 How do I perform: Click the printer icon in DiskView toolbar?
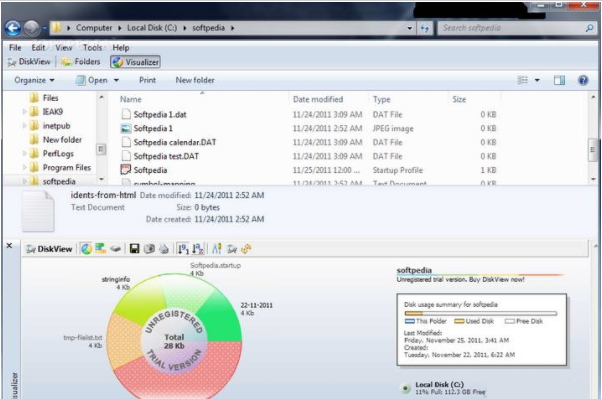(x=164, y=249)
